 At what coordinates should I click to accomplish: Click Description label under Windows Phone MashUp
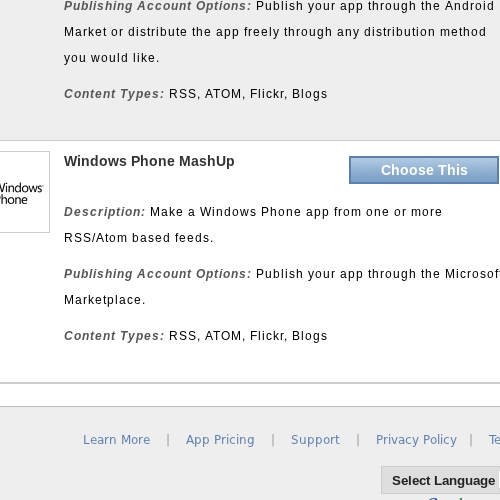click(105, 212)
